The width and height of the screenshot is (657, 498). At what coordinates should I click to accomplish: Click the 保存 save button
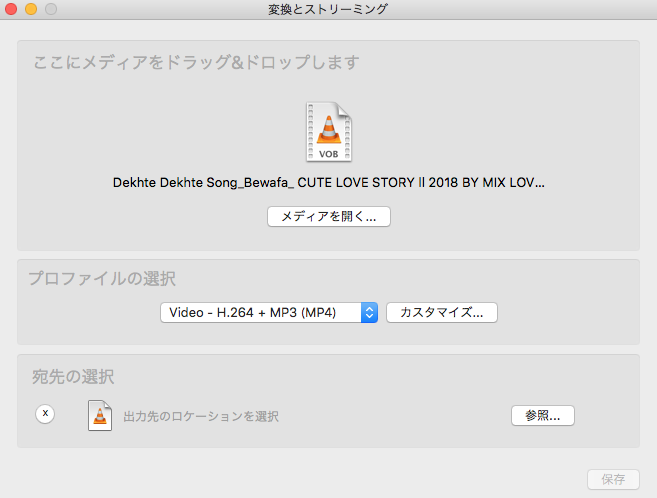coord(613,479)
